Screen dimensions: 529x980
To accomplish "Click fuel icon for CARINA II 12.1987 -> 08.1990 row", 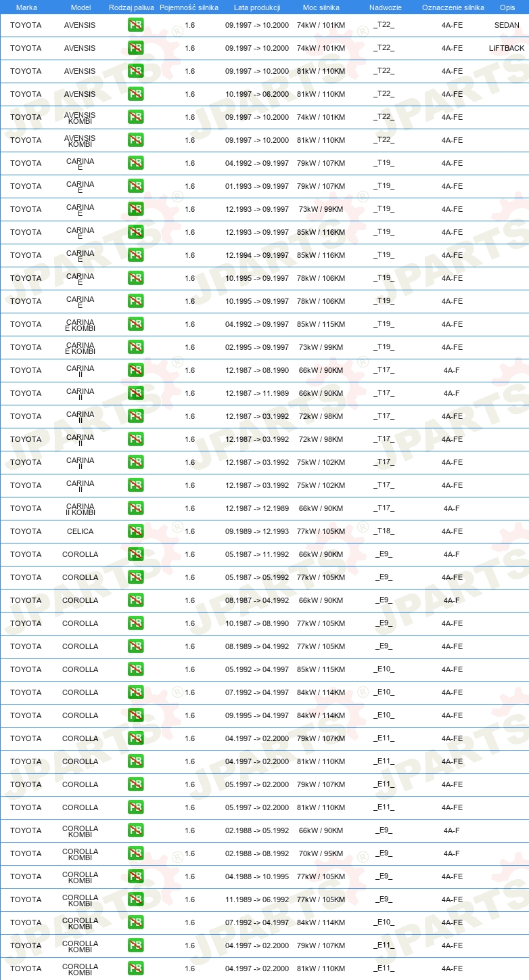I will tap(135, 370).
